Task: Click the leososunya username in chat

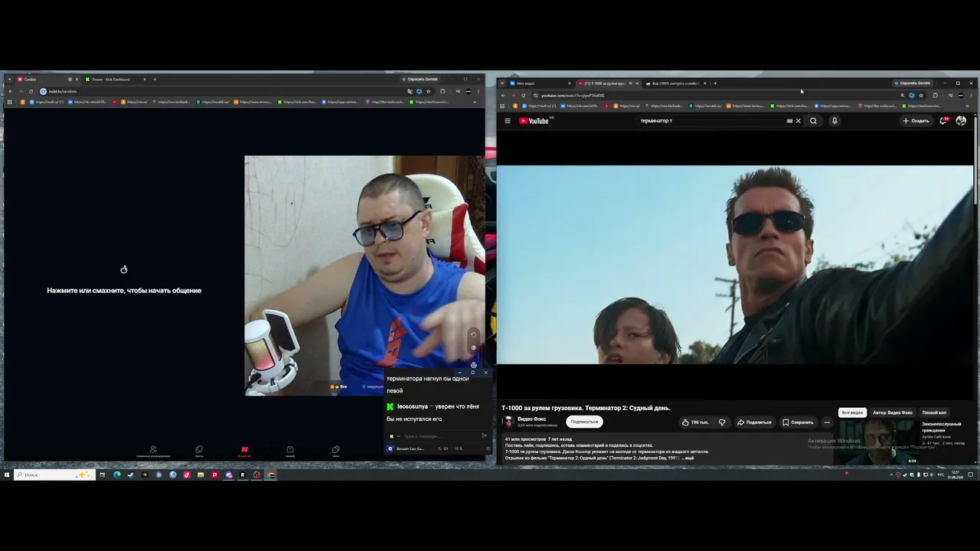Action: pos(413,406)
